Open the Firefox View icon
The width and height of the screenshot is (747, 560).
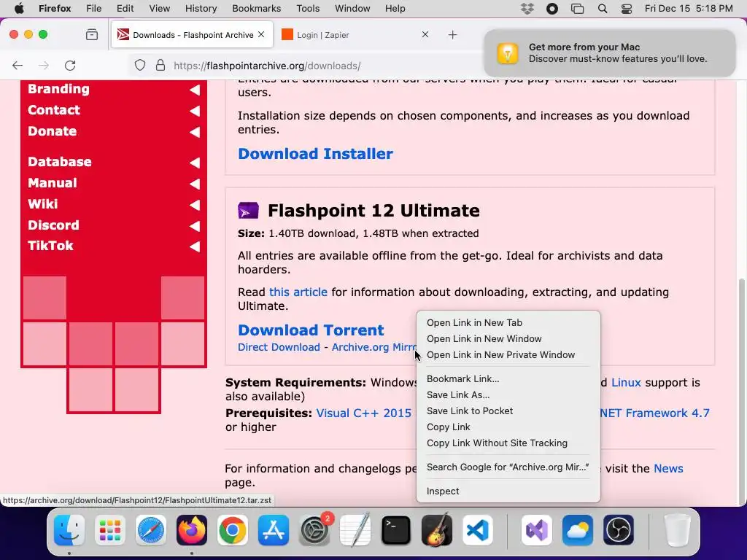(91, 34)
